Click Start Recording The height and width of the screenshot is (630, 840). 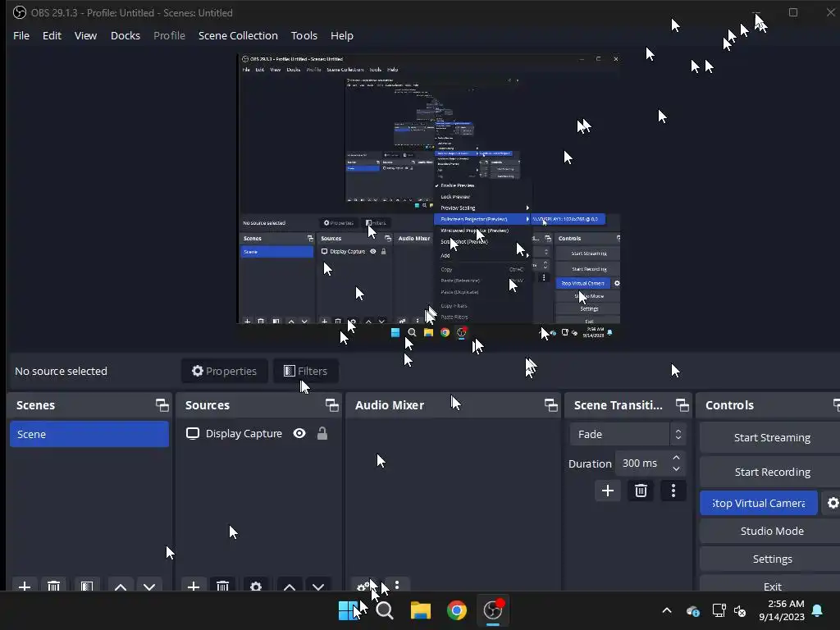tap(771, 472)
